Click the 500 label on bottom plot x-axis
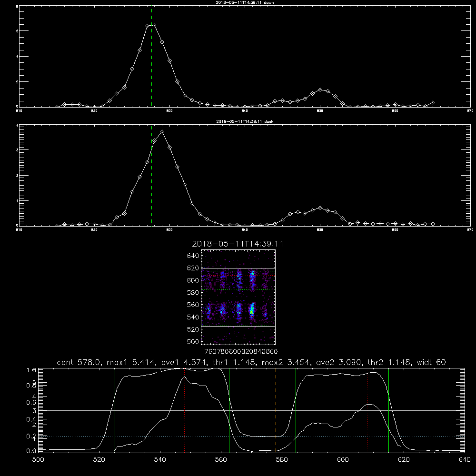This screenshot has height=476, width=476. [x=38, y=460]
